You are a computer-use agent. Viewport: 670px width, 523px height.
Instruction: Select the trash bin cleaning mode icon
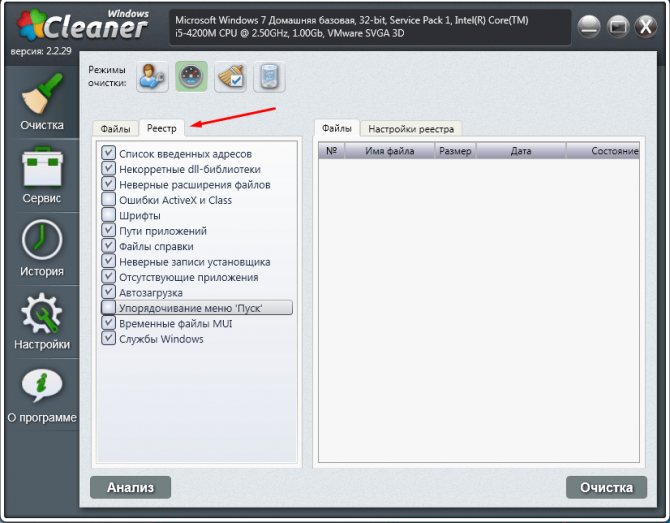click(x=269, y=76)
